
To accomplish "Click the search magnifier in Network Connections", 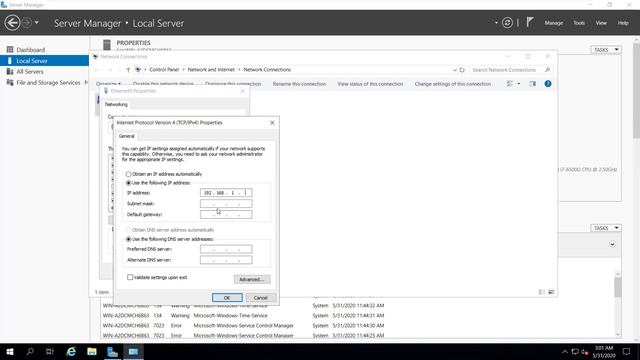I will click(x=547, y=70).
